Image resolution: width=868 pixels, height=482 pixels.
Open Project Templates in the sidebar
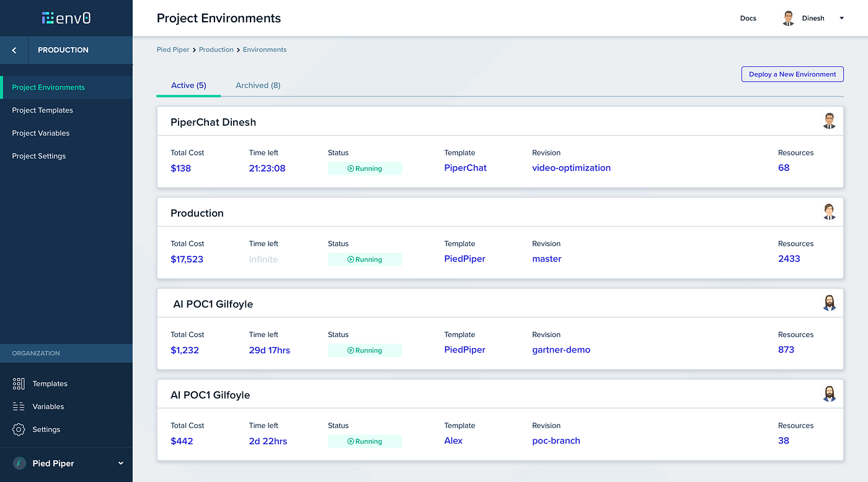pos(42,110)
